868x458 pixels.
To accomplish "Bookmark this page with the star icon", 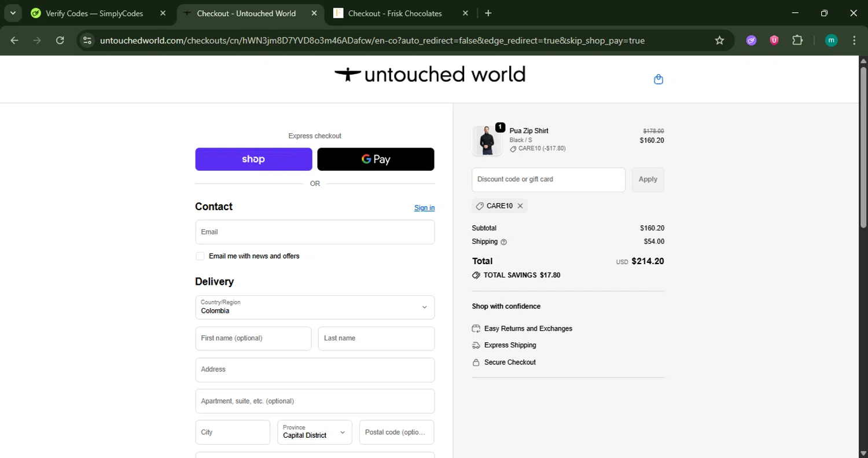I will point(719,40).
